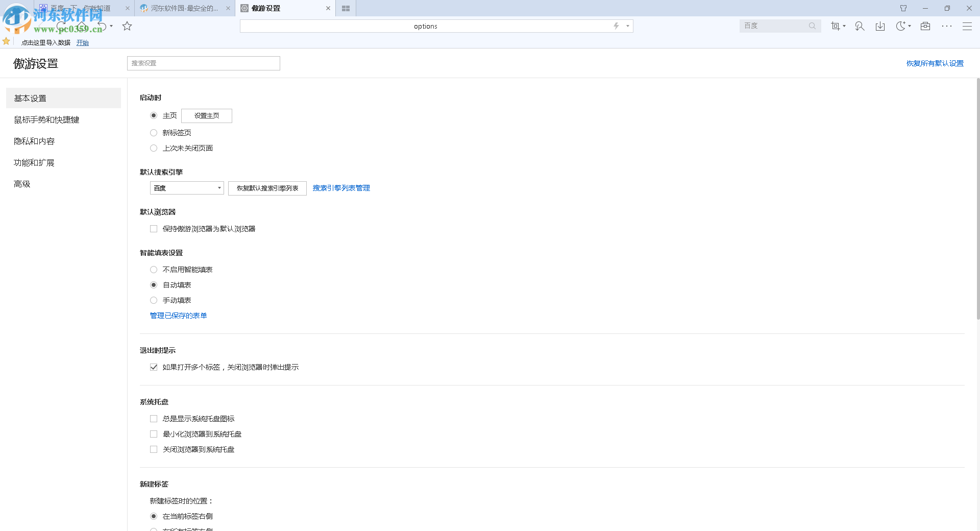Toggle night mode moon icon
This screenshot has width=980, height=531.
[x=901, y=26]
